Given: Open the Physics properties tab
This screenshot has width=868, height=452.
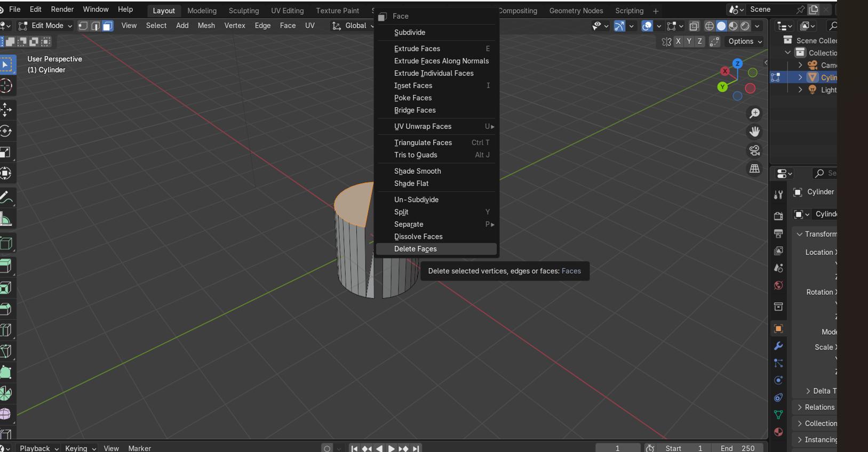Looking at the screenshot, I should 778,380.
